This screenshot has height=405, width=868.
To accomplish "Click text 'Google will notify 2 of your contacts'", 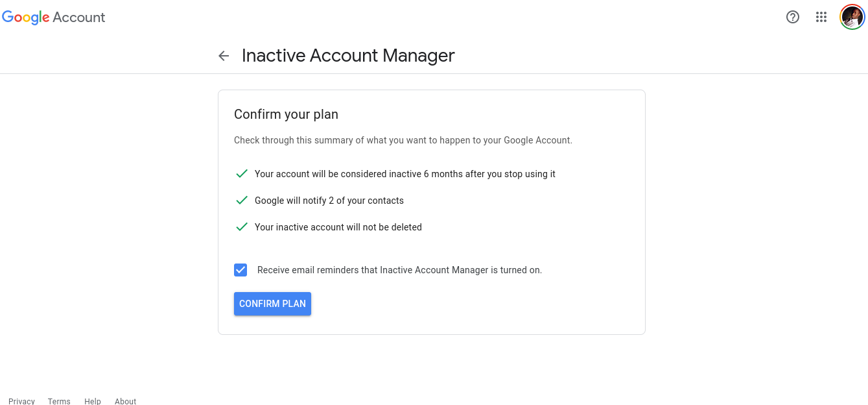I will [329, 201].
